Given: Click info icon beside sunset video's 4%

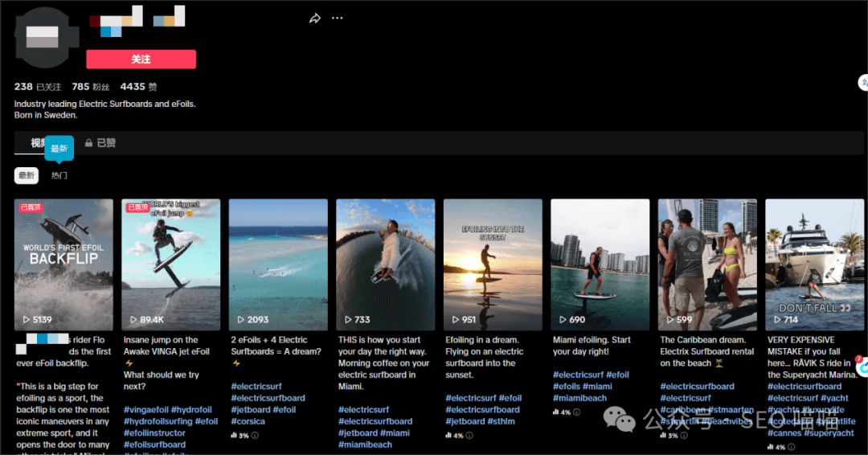Looking at the screenshot, I should click(x=469, y=436).
